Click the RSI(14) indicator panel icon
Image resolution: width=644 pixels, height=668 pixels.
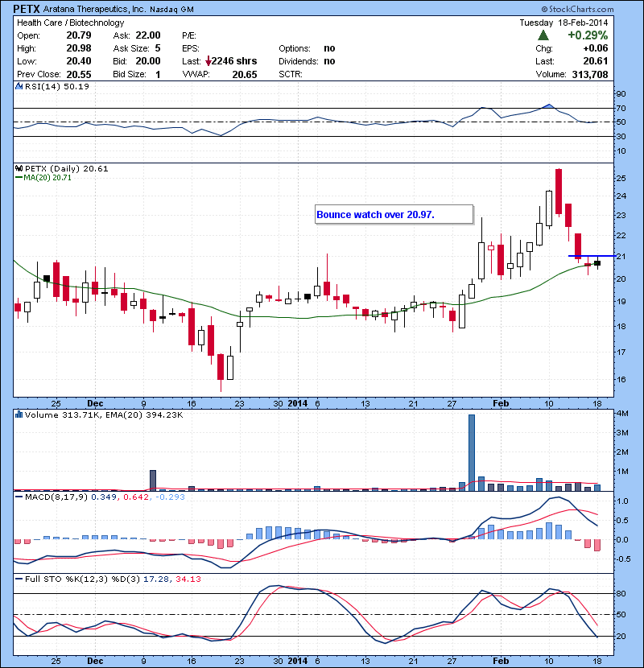[19, 86]
